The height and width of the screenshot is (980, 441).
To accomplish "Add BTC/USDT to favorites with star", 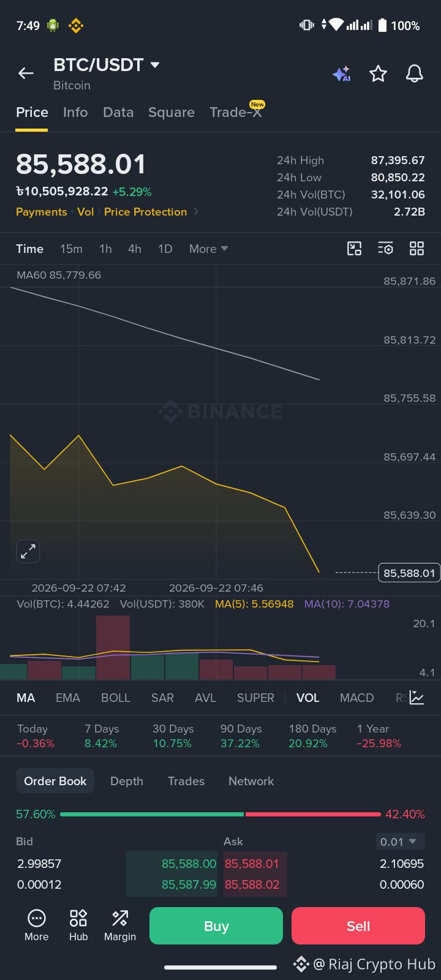I will [x=378, y=73].
